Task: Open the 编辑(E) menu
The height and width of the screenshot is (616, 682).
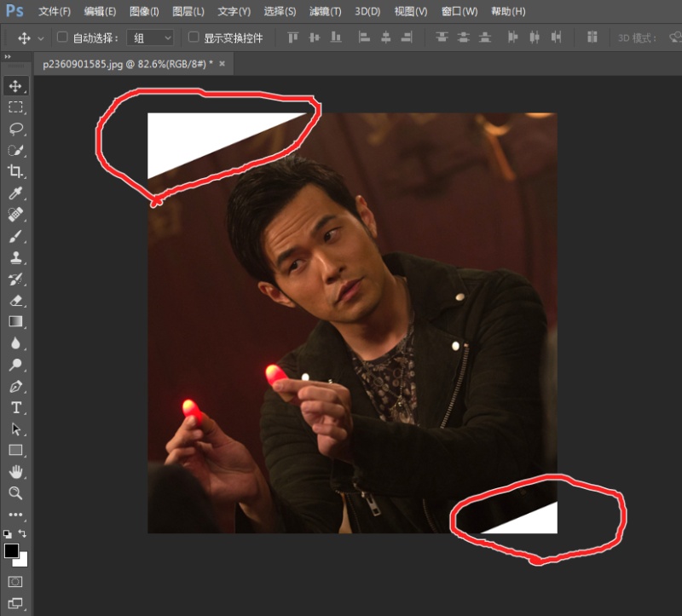Action: coord(100,11)
